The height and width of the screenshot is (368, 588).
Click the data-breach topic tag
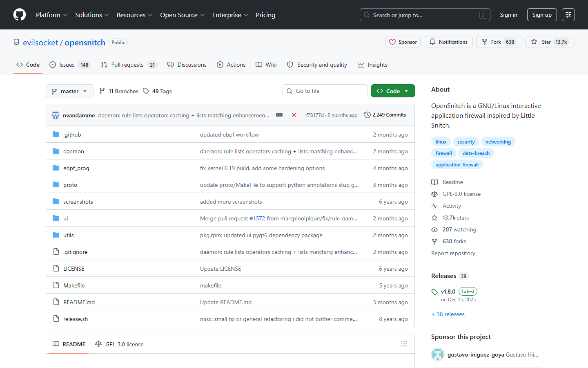[x=476, y=153]
